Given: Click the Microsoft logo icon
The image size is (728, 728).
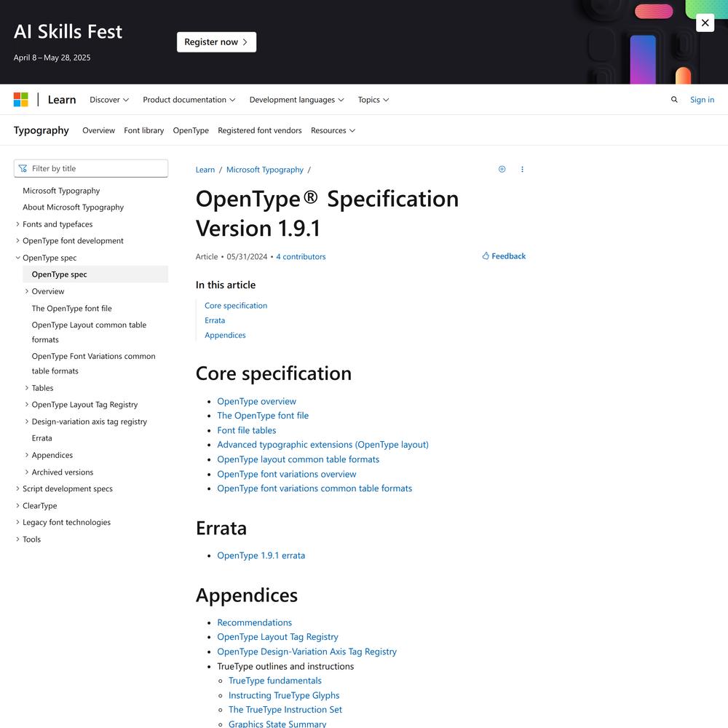Looking at the screenshot, I should pyautogui.click(x=21, y=99).
